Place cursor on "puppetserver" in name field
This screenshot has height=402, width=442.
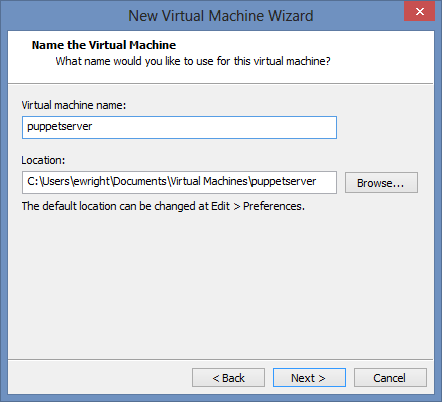pos(60,127)
